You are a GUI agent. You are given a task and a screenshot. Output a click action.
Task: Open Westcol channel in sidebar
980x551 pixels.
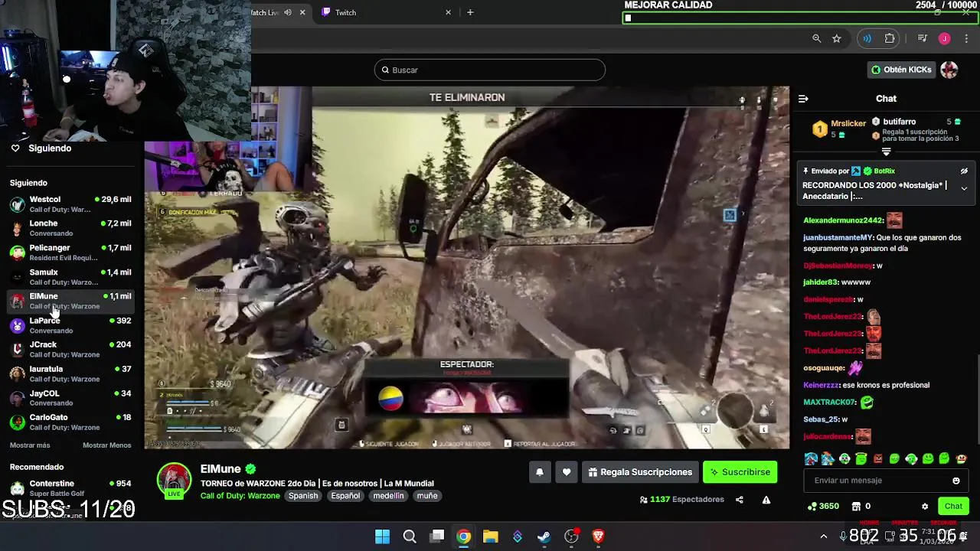[x=72, y=204]
